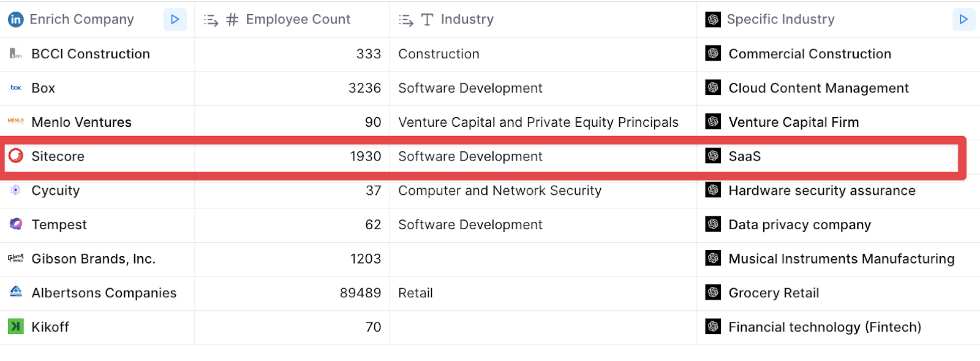Select the Computer and Network Security cell
The image size is (980, 361).
(x=500, y=191)
